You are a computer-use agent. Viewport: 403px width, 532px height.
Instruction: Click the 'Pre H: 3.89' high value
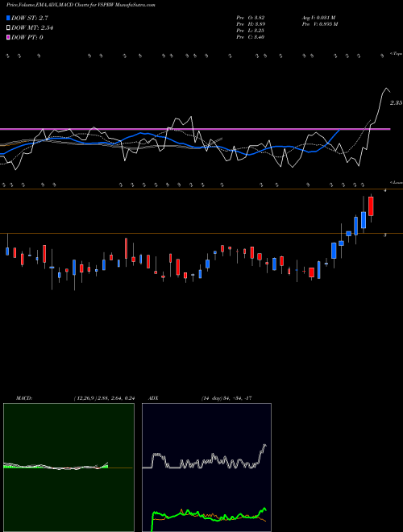click(x=251, y=24)
